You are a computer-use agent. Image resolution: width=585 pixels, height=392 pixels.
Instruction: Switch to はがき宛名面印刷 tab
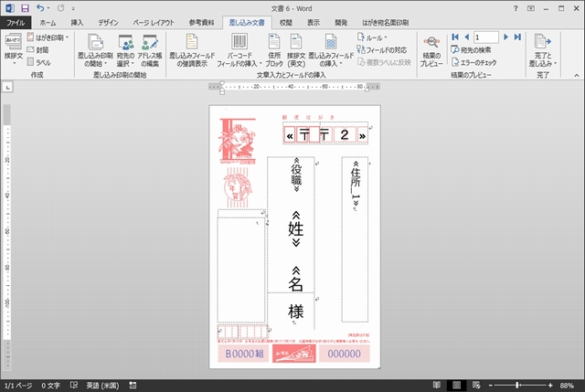coord(386,23)
